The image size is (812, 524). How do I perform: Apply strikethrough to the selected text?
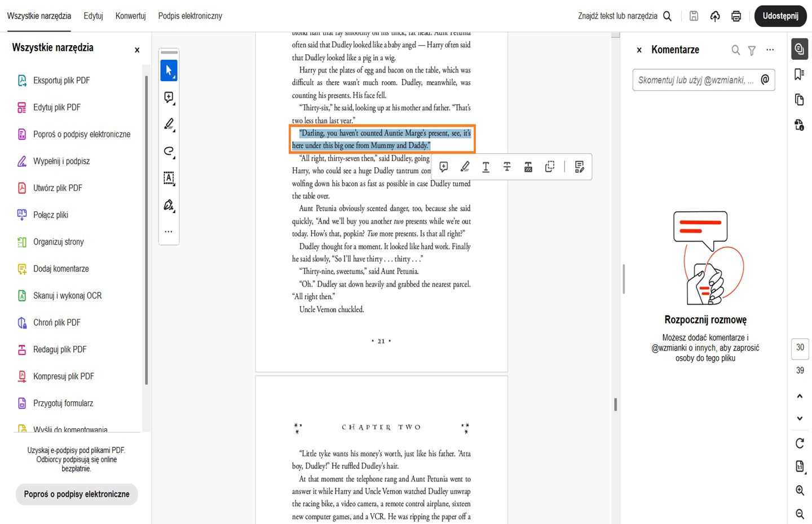507,167
